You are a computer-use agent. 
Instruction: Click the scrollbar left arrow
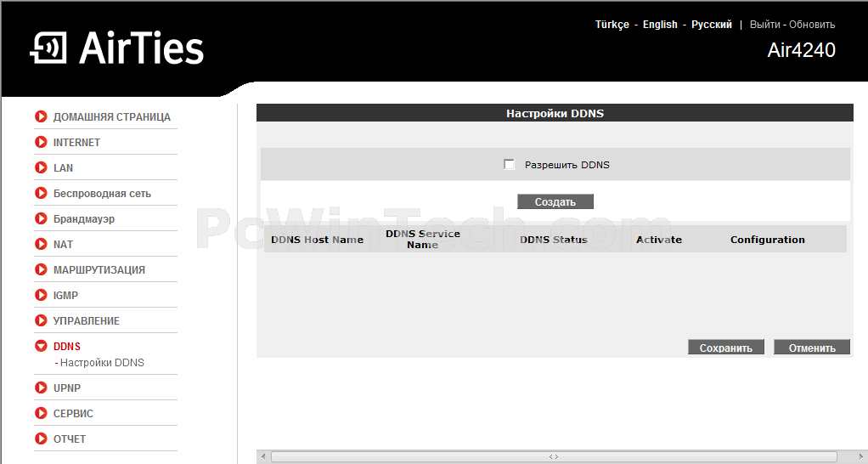point(263,457)
